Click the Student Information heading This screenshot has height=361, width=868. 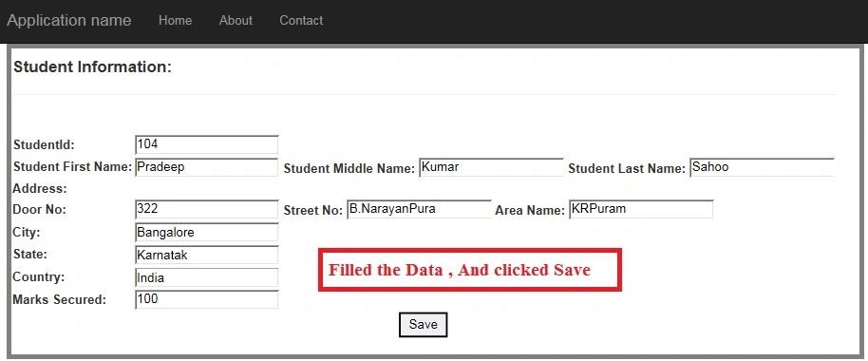coord(92,67)
